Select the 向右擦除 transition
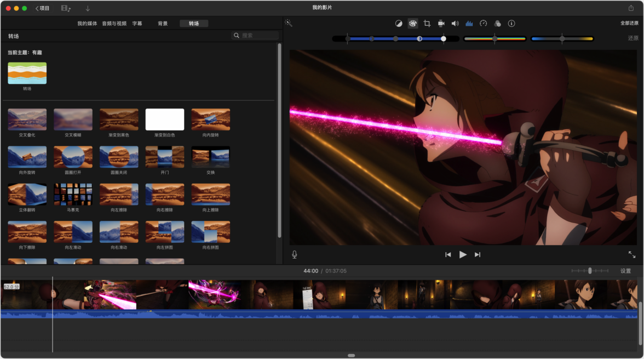This screenshot has width=644, height=359. click(x=165, y=194)
